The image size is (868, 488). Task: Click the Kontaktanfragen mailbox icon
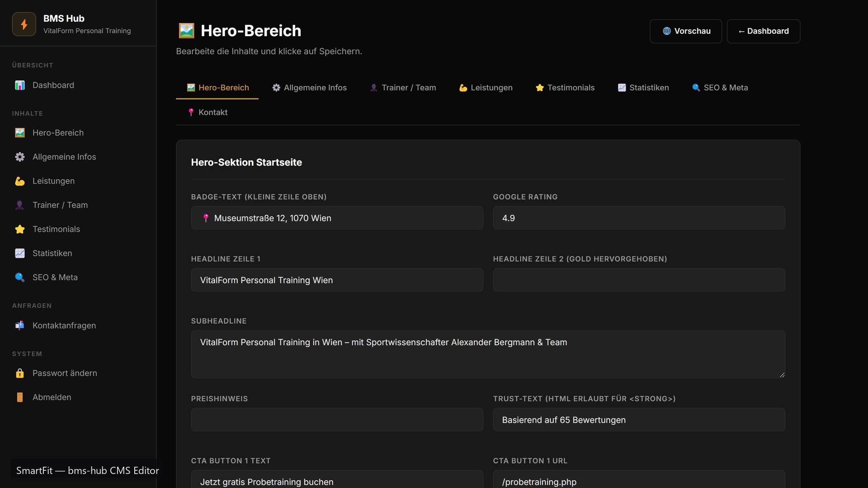tap(20, 325)
